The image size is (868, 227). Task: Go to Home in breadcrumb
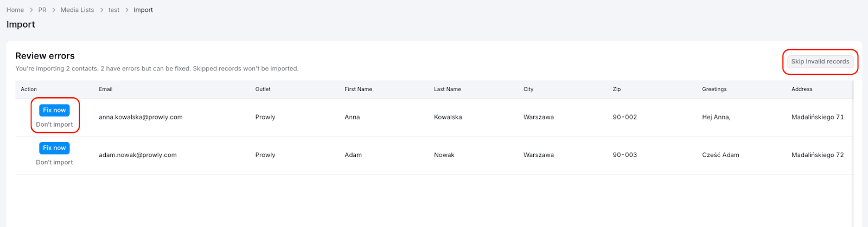coord(15,10)
